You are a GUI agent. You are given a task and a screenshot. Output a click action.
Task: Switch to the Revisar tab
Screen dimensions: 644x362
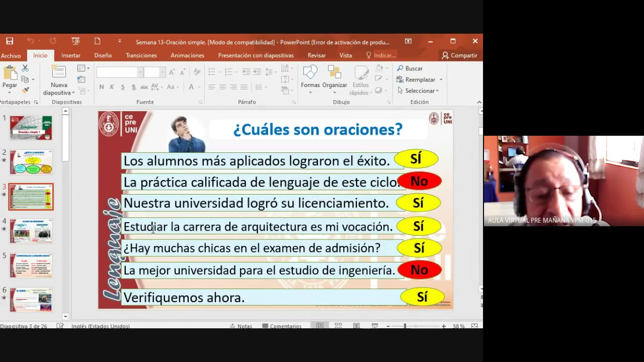tap(316, 55)
